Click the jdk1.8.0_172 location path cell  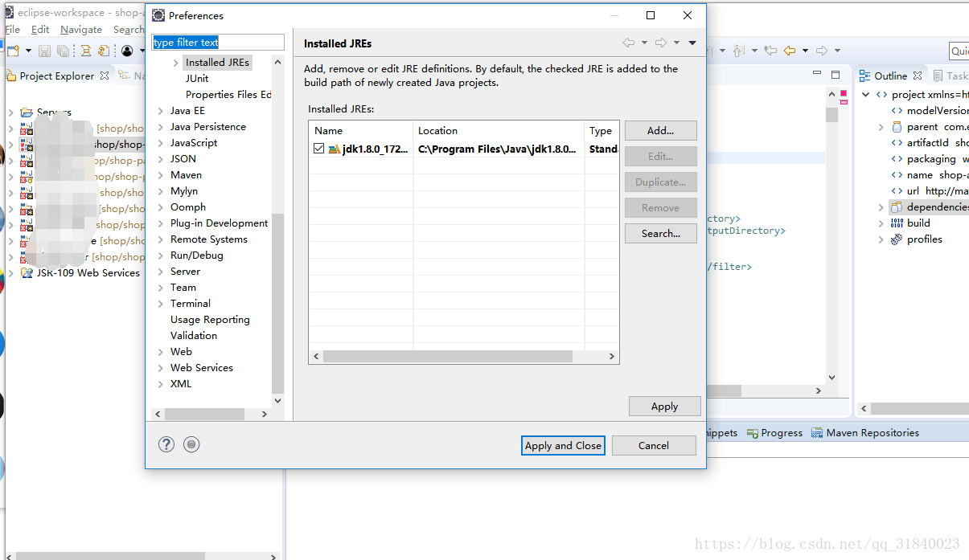(x=499, y=149)
